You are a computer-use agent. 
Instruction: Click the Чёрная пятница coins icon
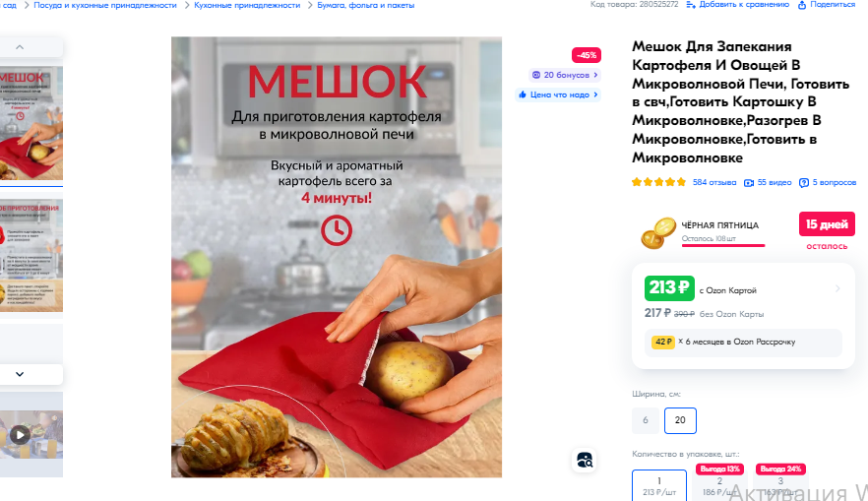pos(658,232)
